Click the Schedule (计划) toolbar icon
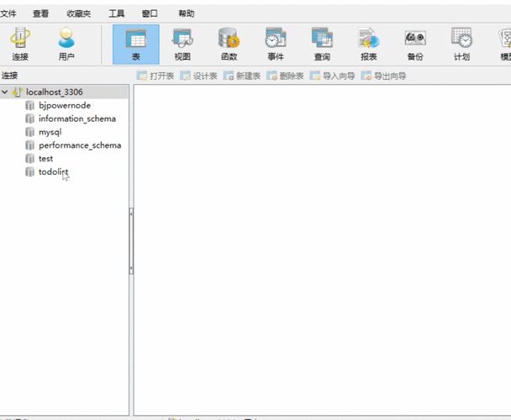 [461, 44]
